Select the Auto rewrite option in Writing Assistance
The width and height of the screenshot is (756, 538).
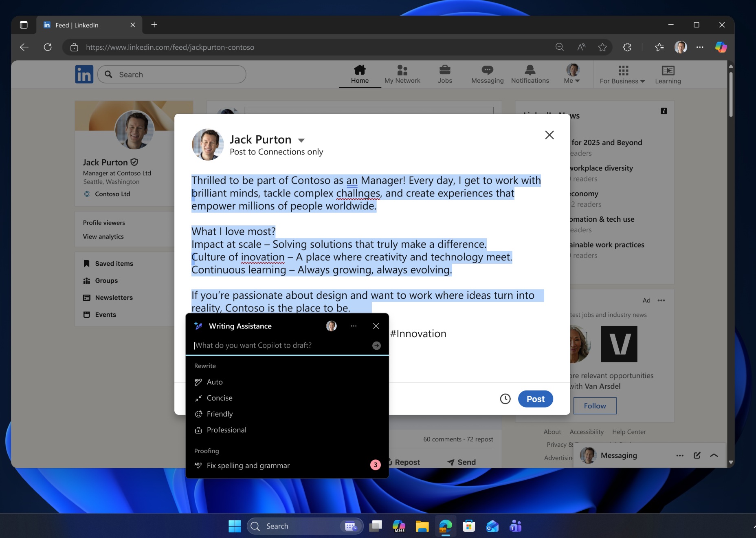pyautogui.click(x=215, y=382)
